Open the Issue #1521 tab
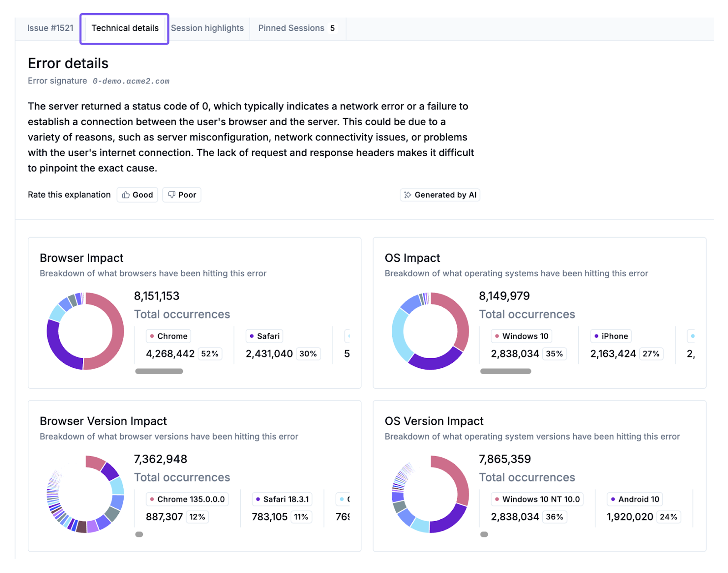 click(x=50, y=28)
